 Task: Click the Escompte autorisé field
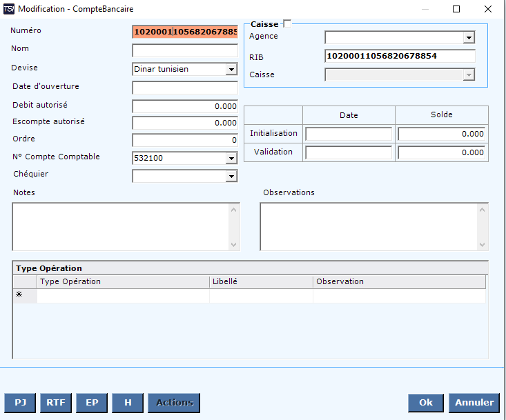coord(185,123)
